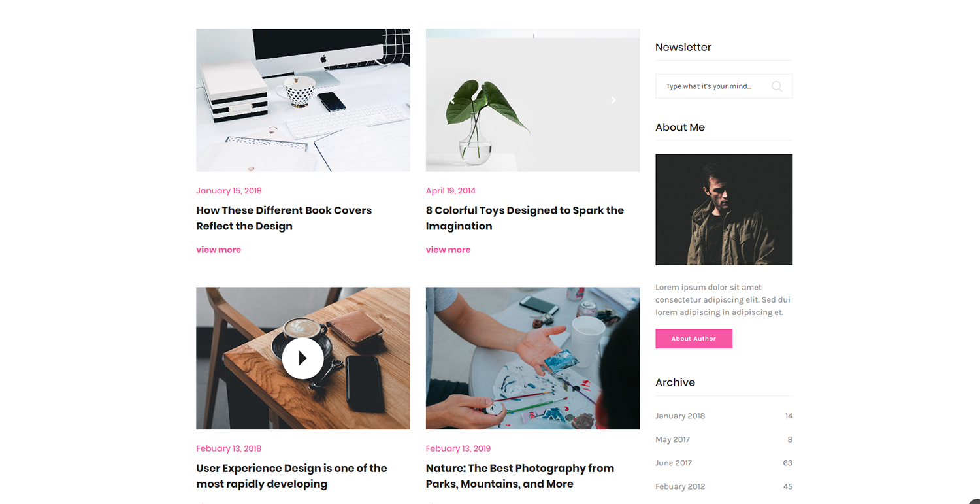
Task: Select June 2017 archive entry
Action: coord(724,463)
